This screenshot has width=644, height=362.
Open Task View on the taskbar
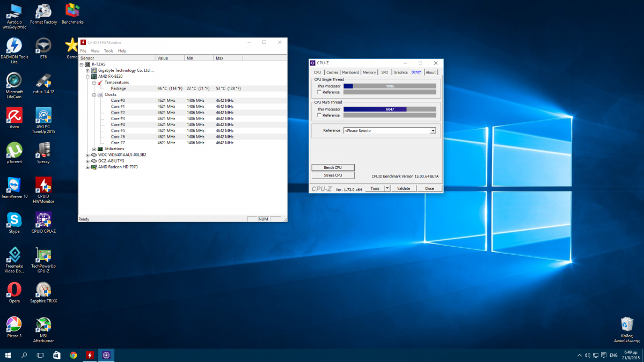click(x=40, y=355)
